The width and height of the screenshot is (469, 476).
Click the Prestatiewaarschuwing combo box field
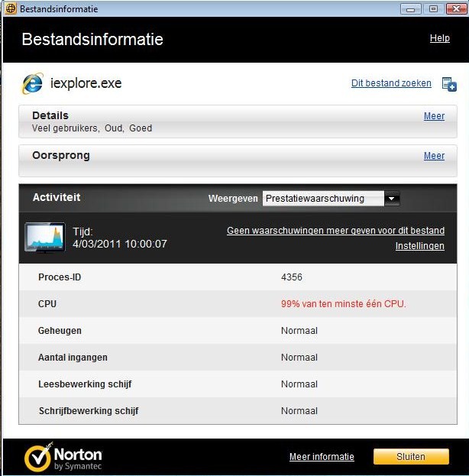point(323,199)
